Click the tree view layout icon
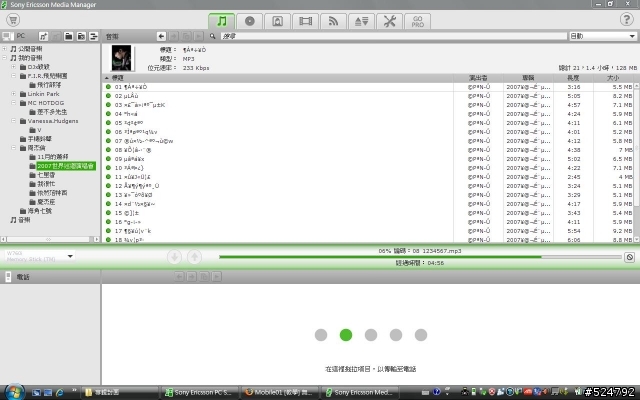The image size is (640, 400). (x=94, y=36)
